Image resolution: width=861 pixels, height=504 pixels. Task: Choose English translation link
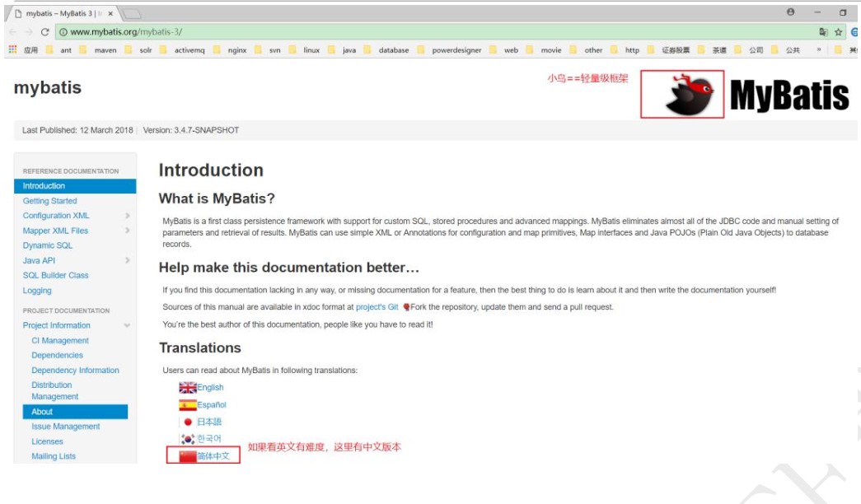point(210,388)
